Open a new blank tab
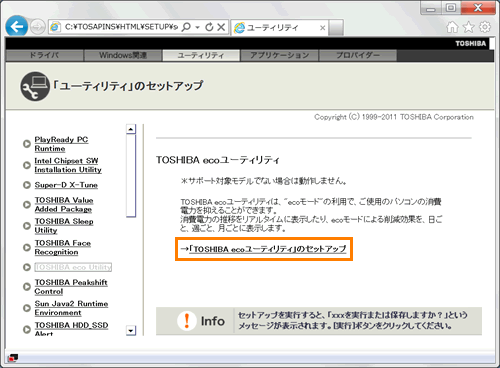This screenshot has width=500, height=368. tap(336, 27)
